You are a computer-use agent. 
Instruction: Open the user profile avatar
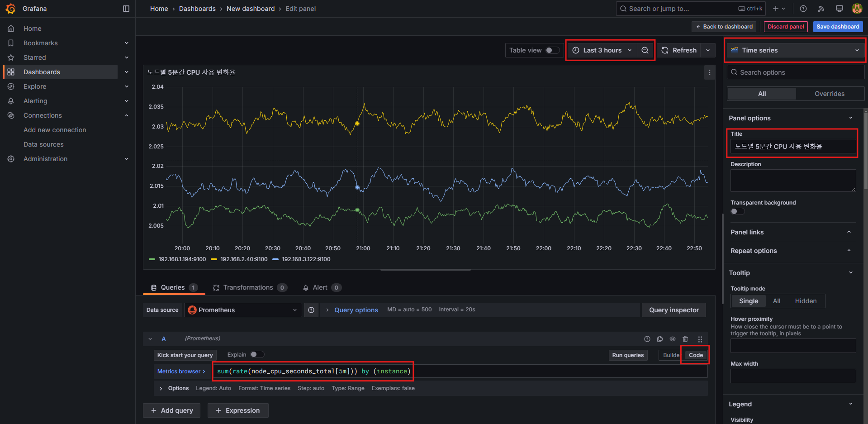click(857, 9)
